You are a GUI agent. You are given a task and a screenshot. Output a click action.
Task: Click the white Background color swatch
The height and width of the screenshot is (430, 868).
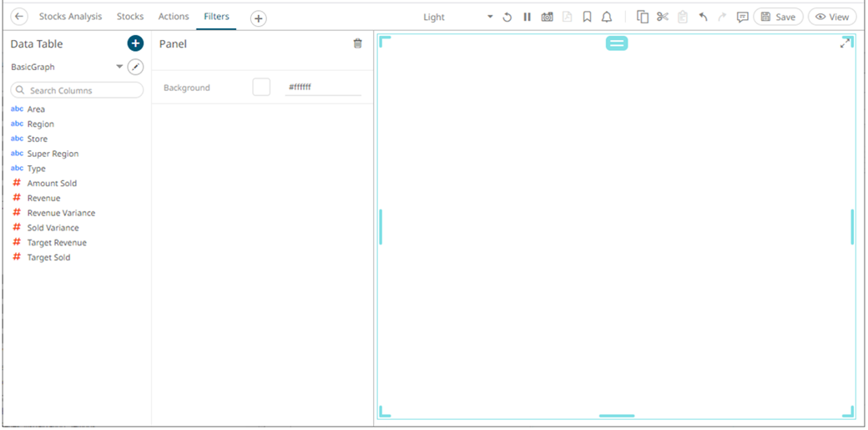(261, 87)
